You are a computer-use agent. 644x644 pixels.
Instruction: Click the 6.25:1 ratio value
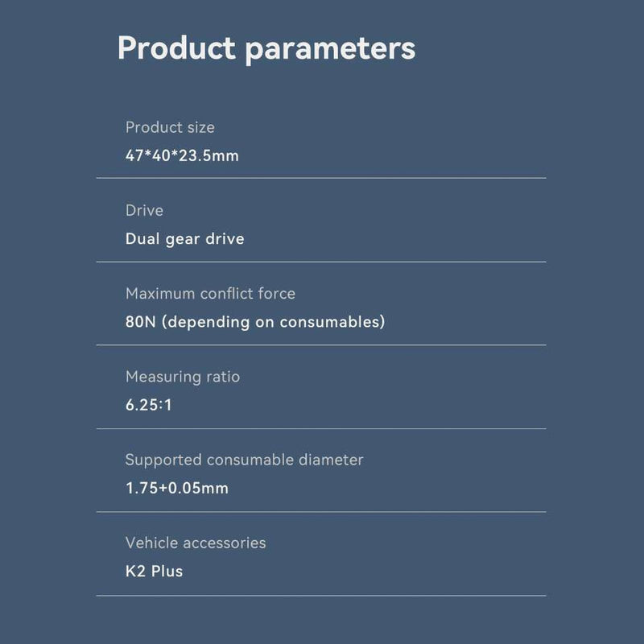tap(148, 405)
